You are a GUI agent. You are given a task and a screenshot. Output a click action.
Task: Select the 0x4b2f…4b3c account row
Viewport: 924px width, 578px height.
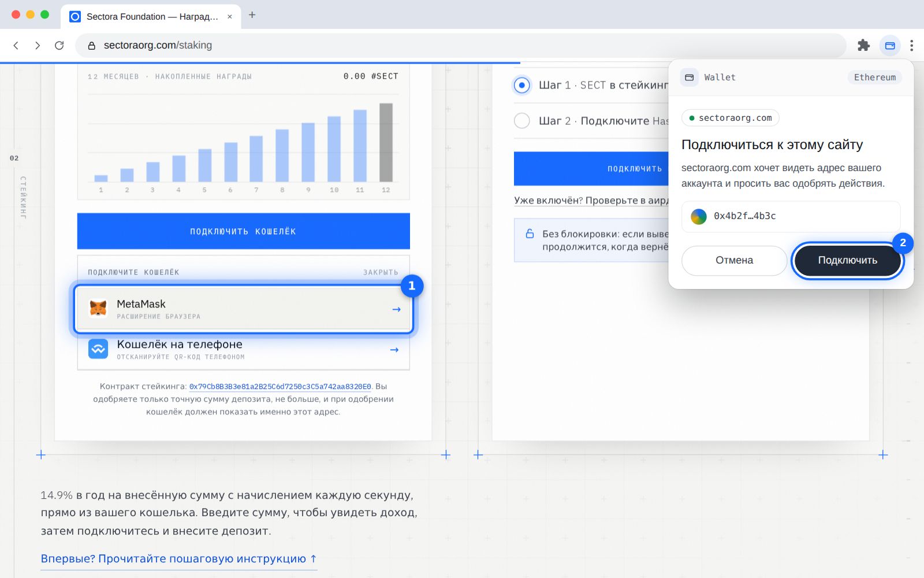click(x=791, y=216)
